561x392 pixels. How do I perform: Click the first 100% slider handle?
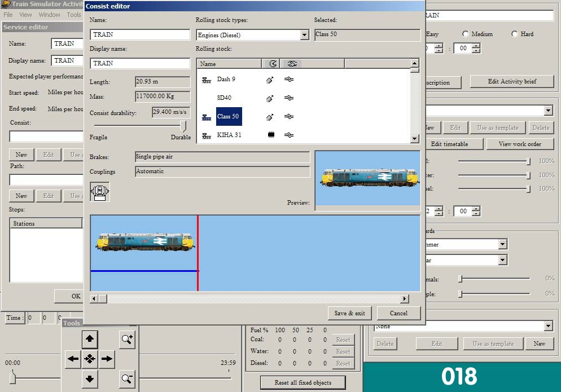(528, 161)
